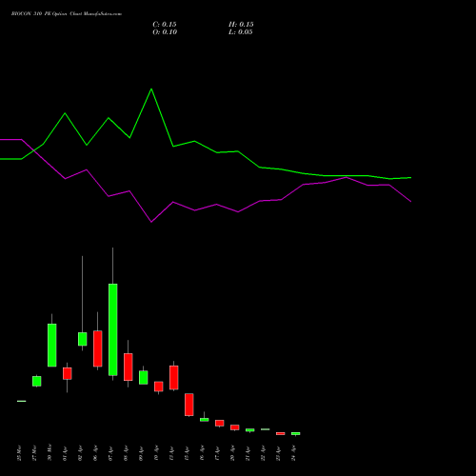Select the '20 Apr' date axis label
Image resolution: width=476 pixels, height=476 pixels.
232,453
